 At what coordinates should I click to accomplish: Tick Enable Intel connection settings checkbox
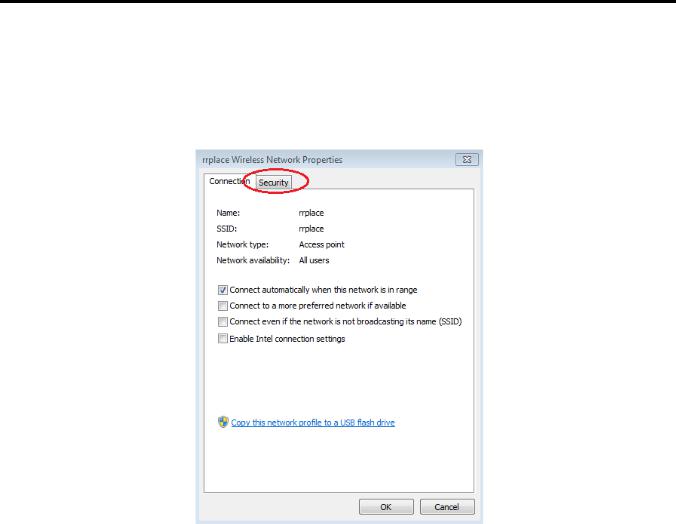[222, 339]
